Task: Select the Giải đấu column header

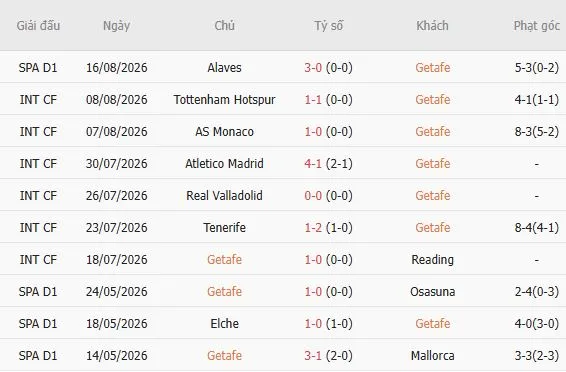Action: [x=38, y=26]
